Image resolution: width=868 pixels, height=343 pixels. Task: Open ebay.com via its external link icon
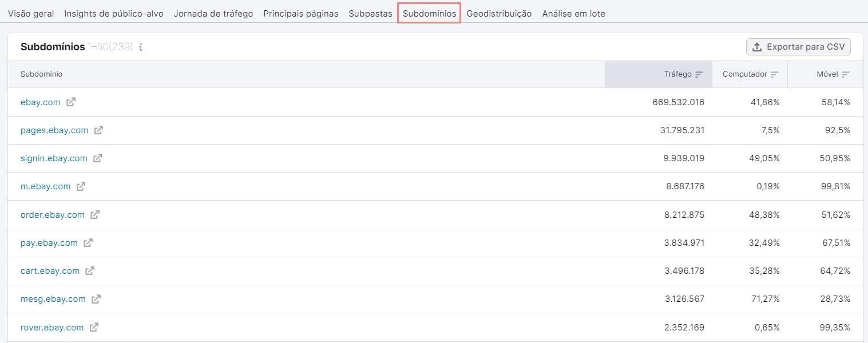pos(71,102)
